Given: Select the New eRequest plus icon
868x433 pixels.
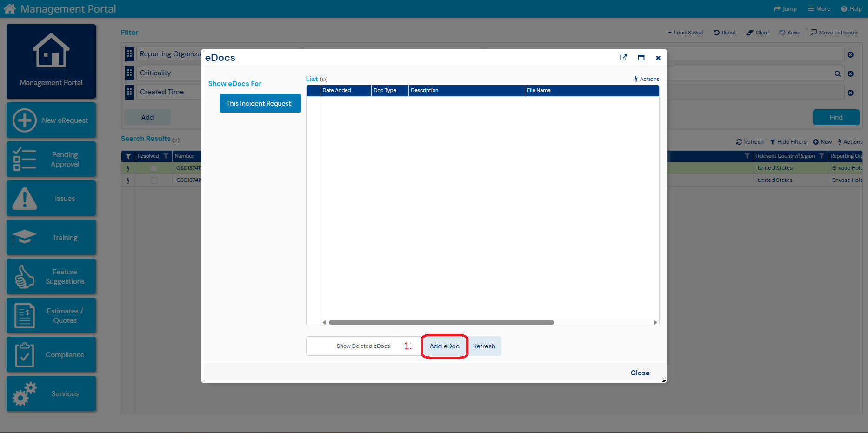Looking at the screenshot, I should [x=24, y=120].
